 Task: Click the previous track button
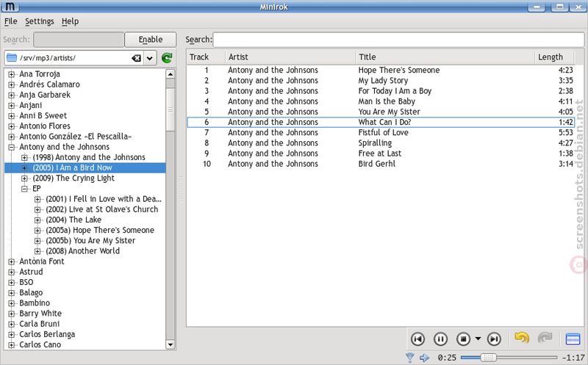pos(417,339)
